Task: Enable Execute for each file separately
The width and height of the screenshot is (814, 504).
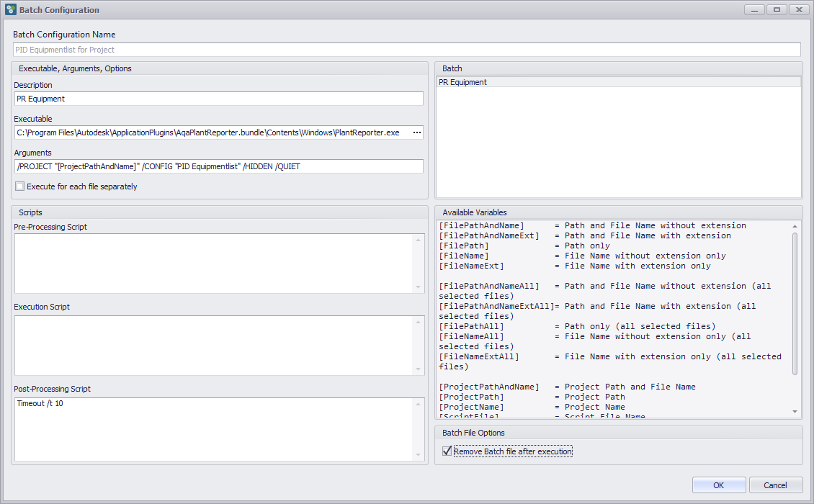Action: 20,186
